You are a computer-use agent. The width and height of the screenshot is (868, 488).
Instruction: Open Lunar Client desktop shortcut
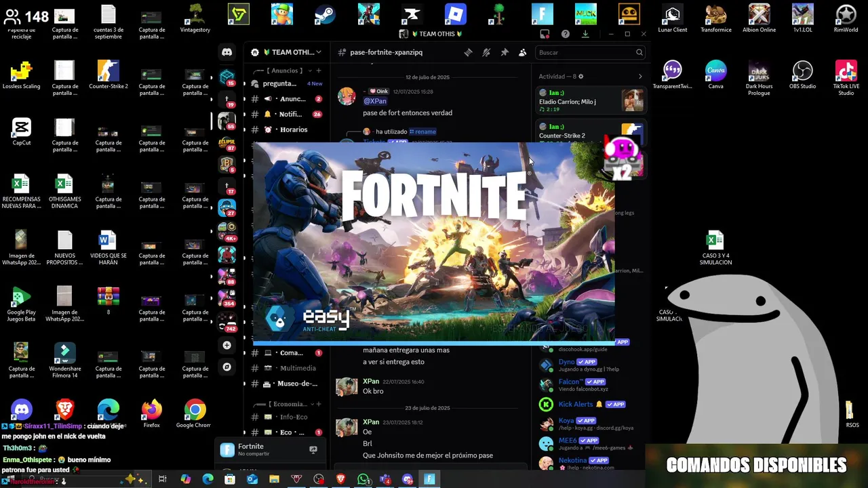(673, 18)
